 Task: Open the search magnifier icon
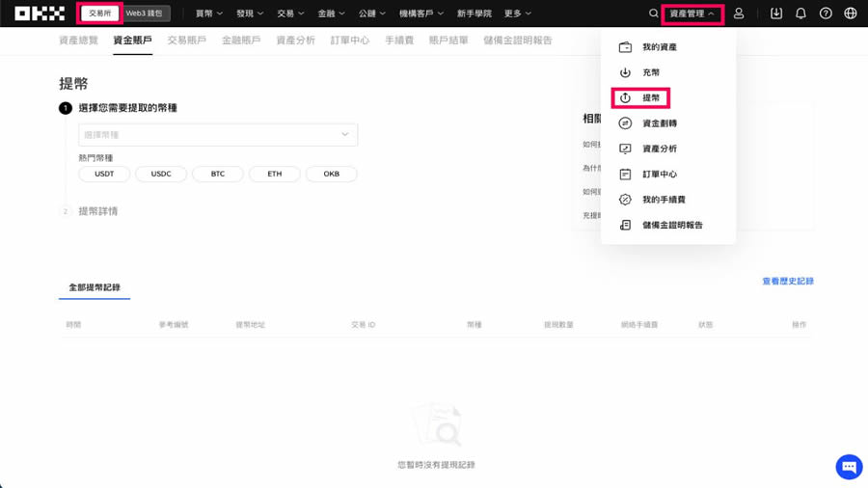pos(653,14)
